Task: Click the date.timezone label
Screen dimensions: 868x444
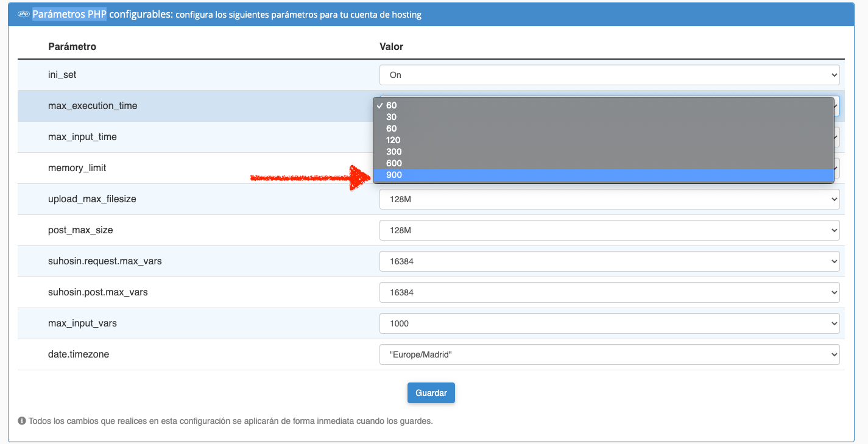Action: pyautogui.click(x=79, y=354)
